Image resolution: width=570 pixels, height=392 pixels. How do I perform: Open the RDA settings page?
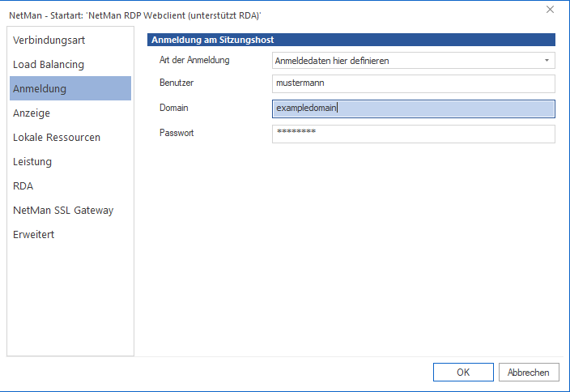(x=70, y=185)
